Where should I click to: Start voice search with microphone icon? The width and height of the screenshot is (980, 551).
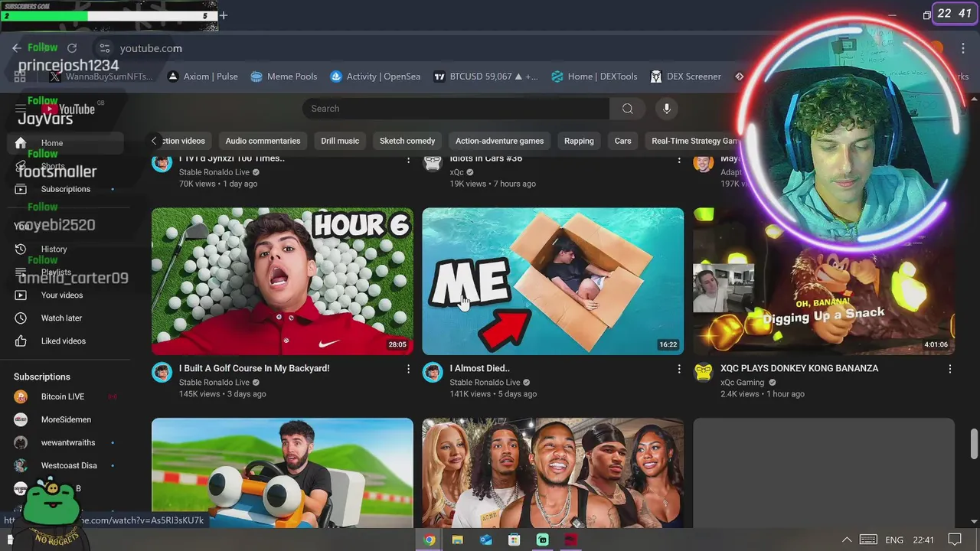667,109
